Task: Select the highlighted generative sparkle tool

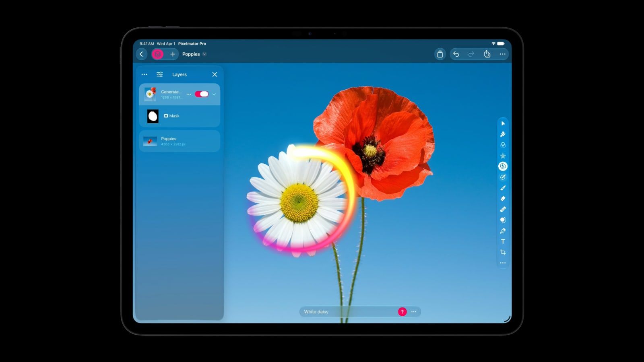Action: (503, 166)
